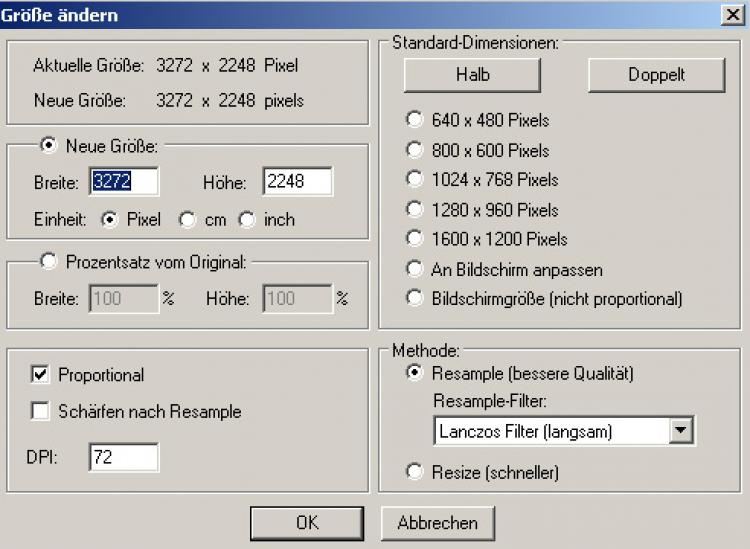Toggle the Proportional checkbox
Screen dimensions: 750x549
coord(41,375)
